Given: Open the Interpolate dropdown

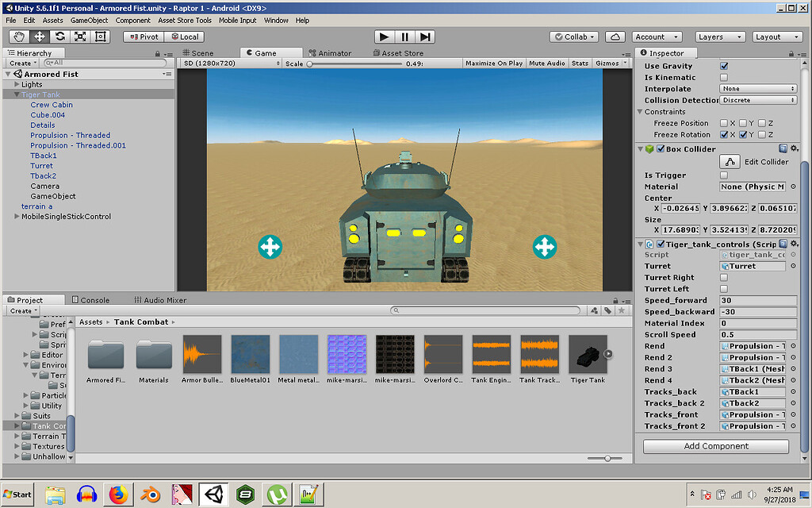Looking at the screenshot, I should [x=758, y=89].
